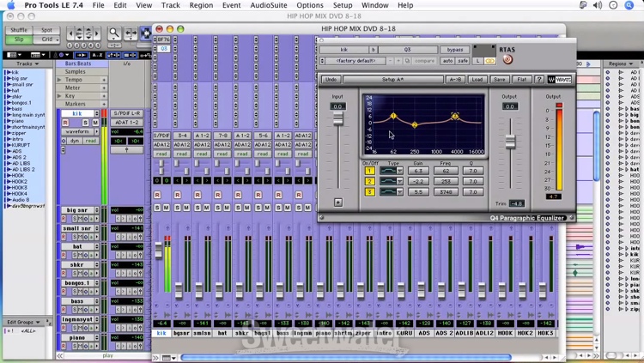
Task: Mute the bgsnr channel in mixer
Action: 186,208
